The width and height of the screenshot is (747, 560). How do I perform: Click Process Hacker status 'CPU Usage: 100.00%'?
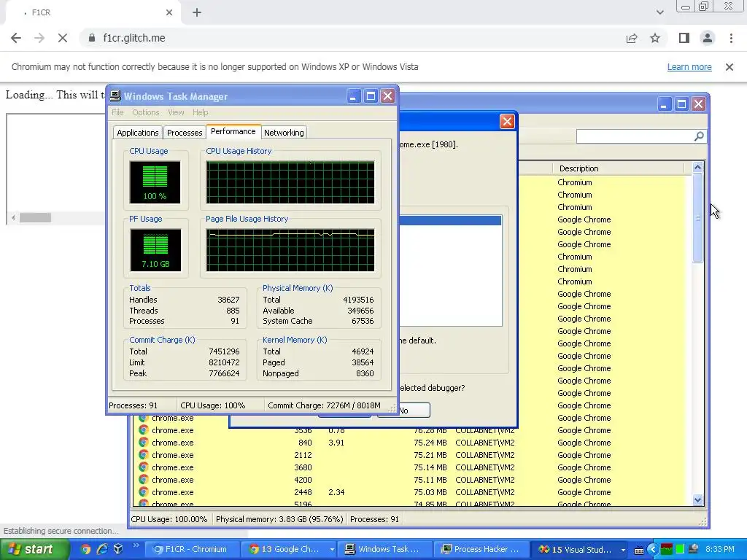(169, 519)
